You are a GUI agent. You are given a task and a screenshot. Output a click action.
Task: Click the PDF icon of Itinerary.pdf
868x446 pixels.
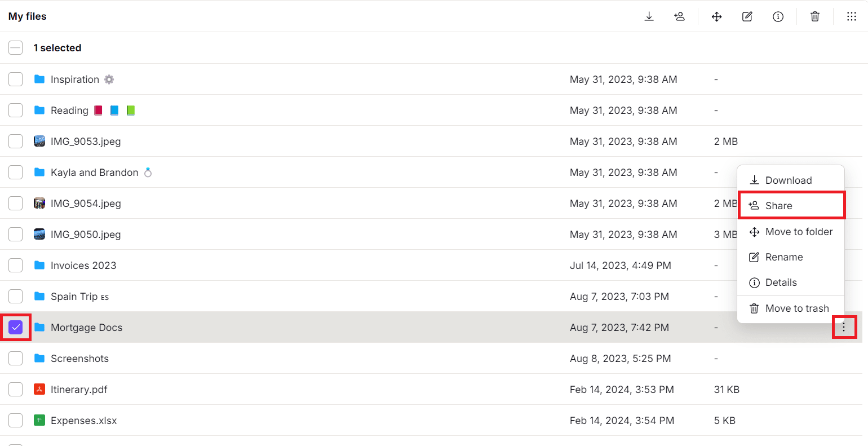[39, 389]
